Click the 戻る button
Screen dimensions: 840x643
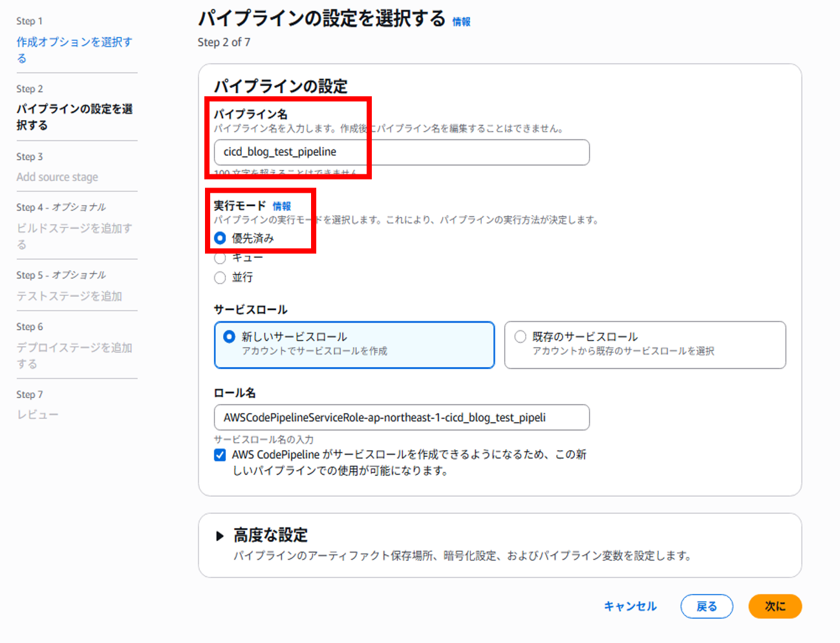coord(707,606)
